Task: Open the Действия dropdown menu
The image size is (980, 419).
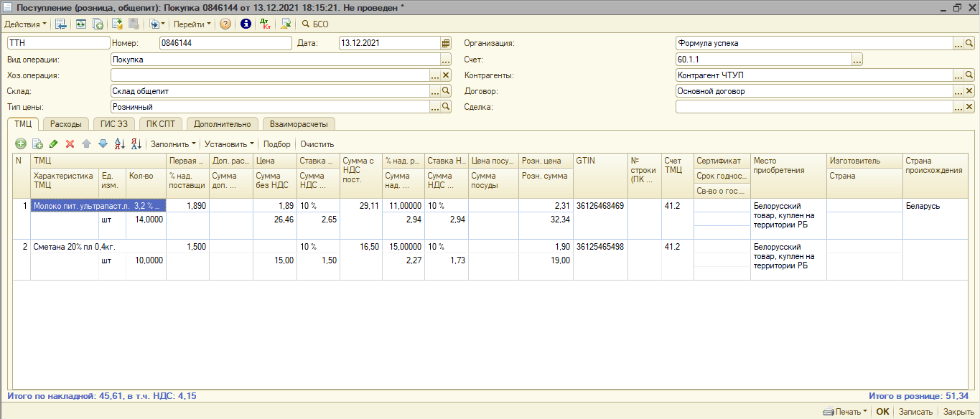Action: click(x=26, y=24)
